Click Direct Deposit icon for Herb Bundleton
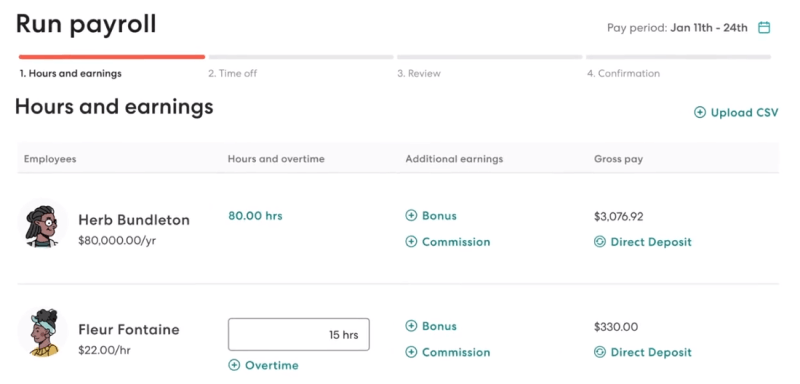The height and width of the screenshot is (384, 800). tap(600, 242)
